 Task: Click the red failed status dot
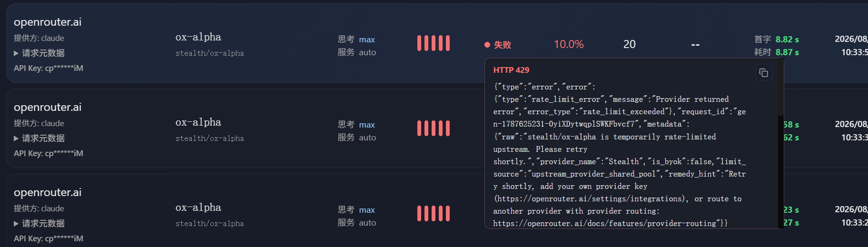click(x=487, y=45)
